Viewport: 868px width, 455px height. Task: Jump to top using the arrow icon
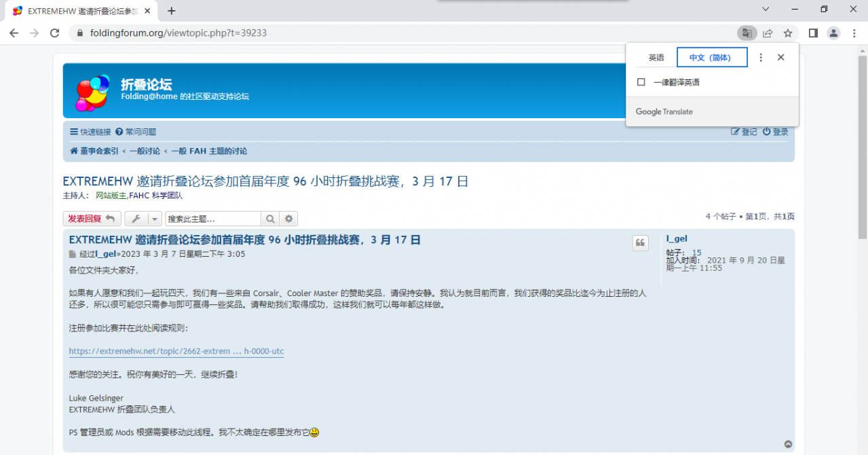coord(788,444)
